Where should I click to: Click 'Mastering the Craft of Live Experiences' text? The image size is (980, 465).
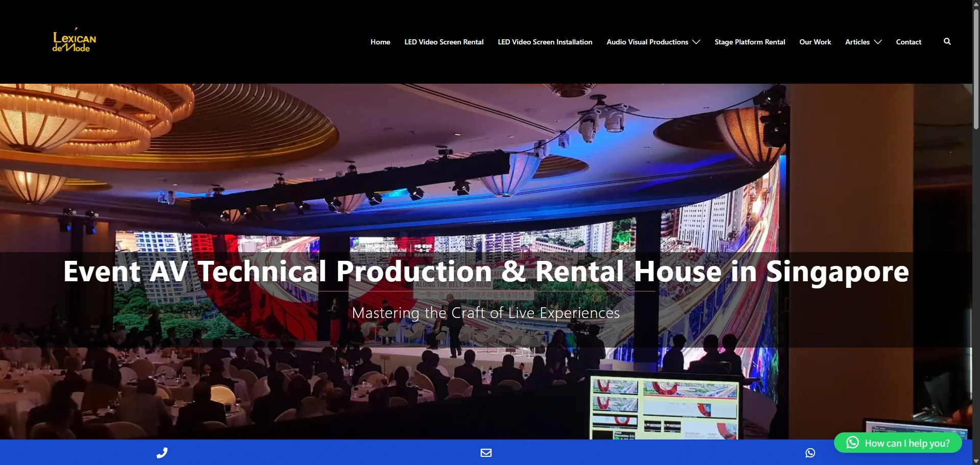486,312
